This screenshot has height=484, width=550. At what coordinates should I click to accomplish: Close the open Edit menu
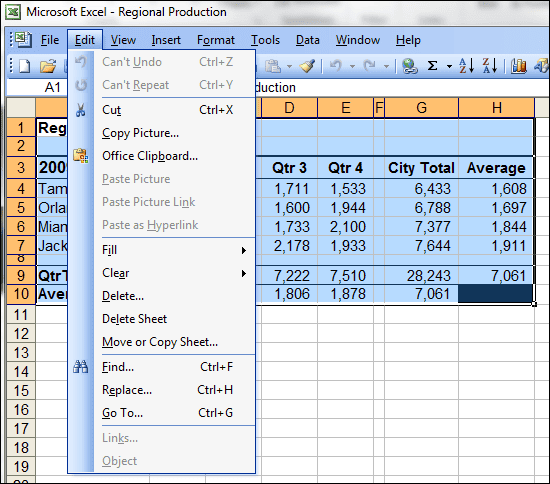pyautogui.click(x=85, y=40)
